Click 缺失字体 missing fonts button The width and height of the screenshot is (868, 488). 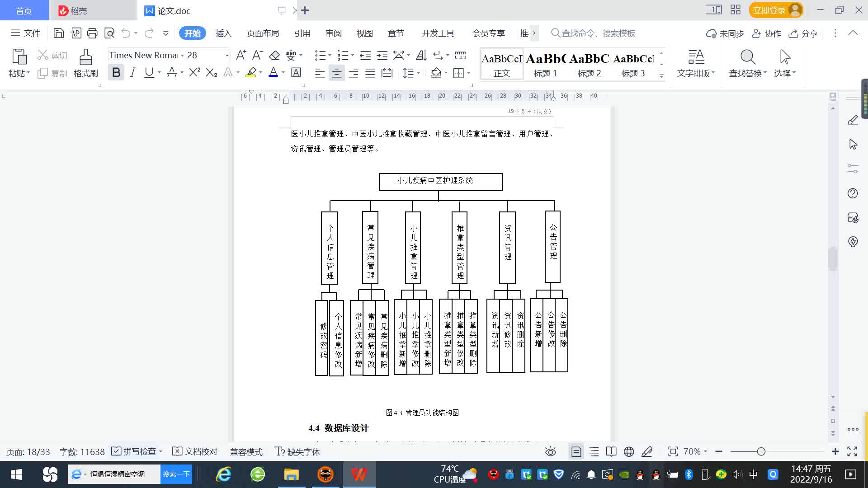(297, 451)
